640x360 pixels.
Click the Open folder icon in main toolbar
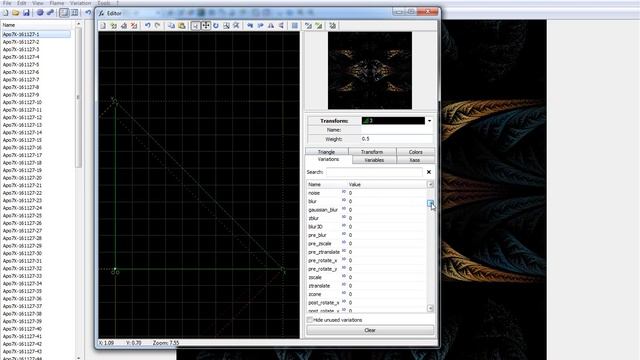pyautogui.click(x=16, y=13)
